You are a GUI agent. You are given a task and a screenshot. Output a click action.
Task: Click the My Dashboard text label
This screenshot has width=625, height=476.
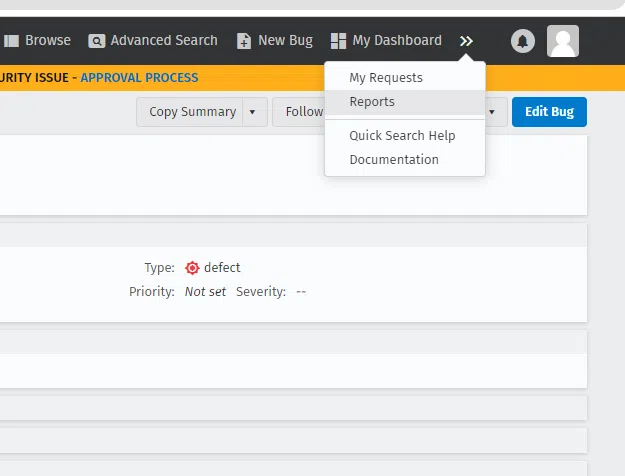[397, 41]
